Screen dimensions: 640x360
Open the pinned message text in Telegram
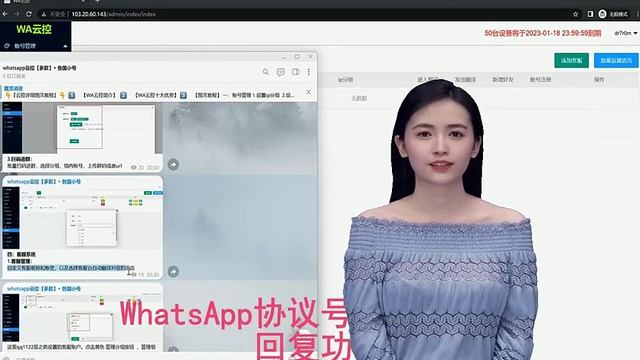(x=149, y=95)
